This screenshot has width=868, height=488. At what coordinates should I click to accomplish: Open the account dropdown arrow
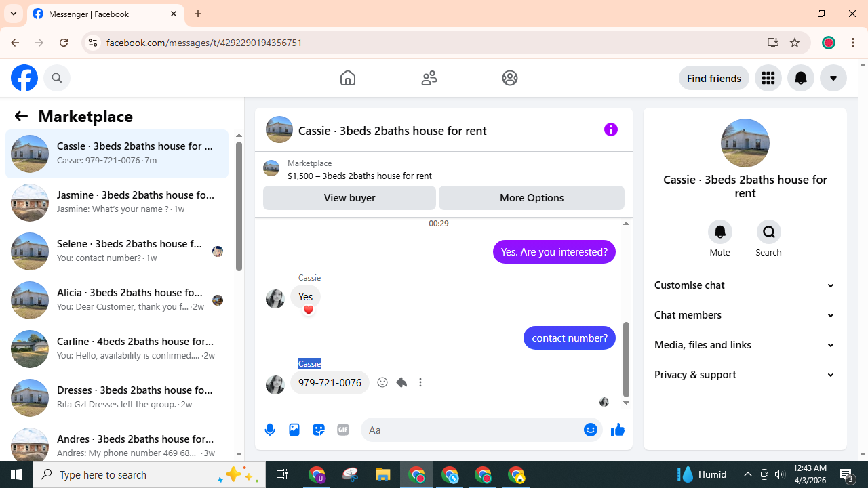(x=833, y=78)
